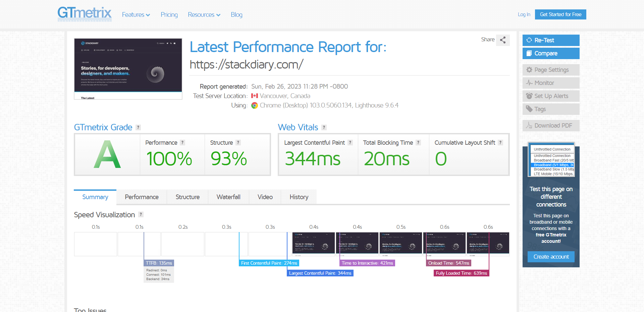
Task: Click Time to Interactive: 421ms marker
Action: (367, 263)
